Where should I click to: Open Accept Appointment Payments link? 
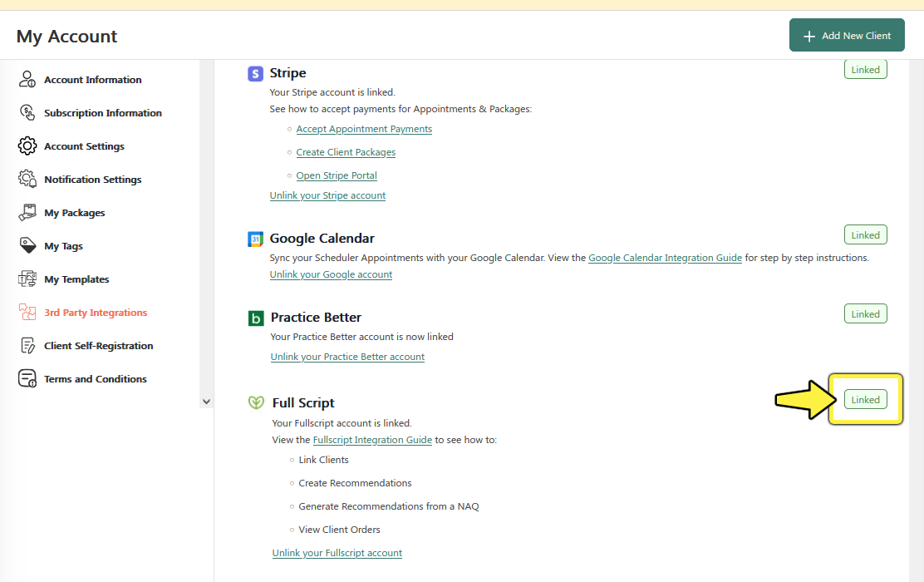coord(364,129)
